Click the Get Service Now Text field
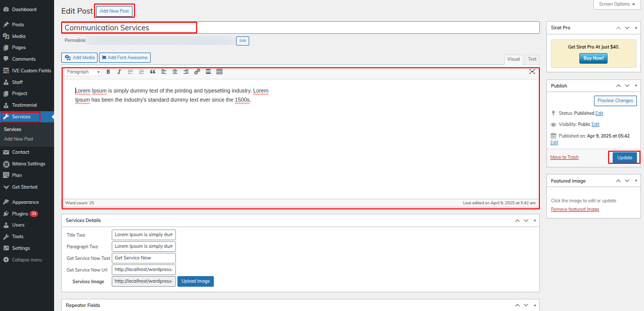The height and width of the screenshot is (311, 644). coord(144,258)
